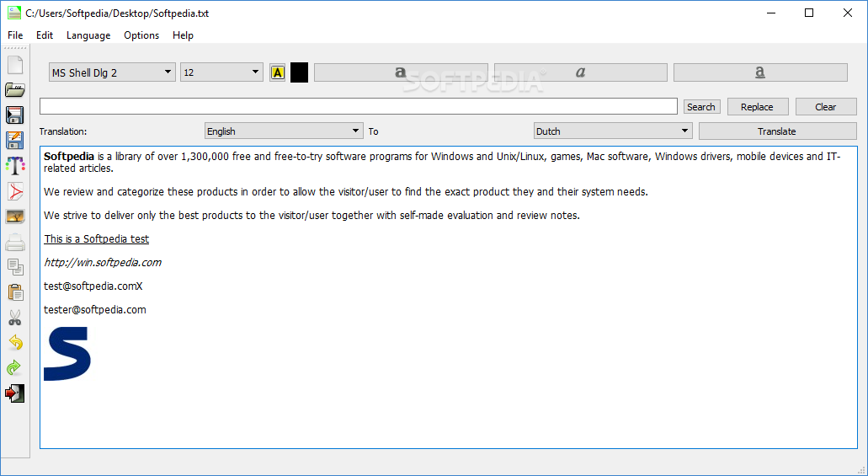Open the Help menu
Image resolution: width=868 pixels, height=476 pixels.
(183, 35)
